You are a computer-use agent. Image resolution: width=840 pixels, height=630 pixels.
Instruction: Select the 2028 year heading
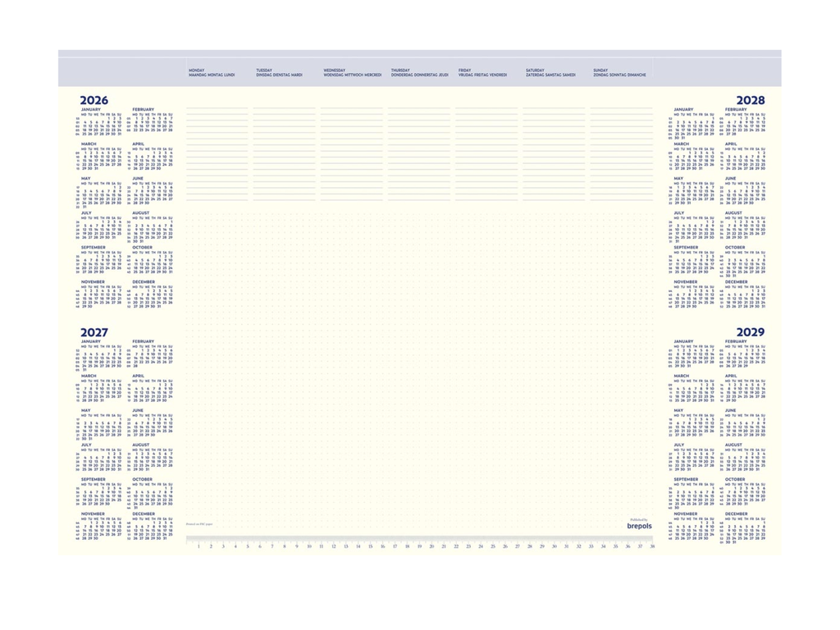pos(751,100)
